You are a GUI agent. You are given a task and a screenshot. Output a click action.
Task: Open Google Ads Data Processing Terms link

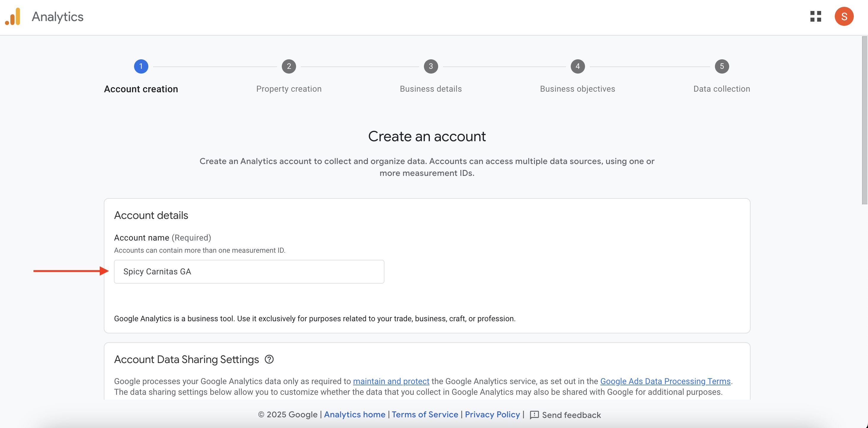[665, 381]
